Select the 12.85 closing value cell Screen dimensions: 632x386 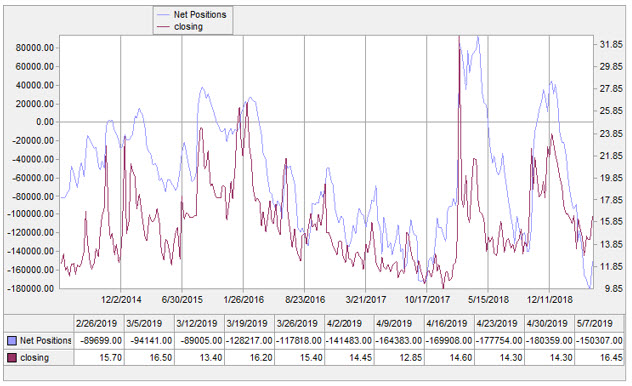(399, 358)
